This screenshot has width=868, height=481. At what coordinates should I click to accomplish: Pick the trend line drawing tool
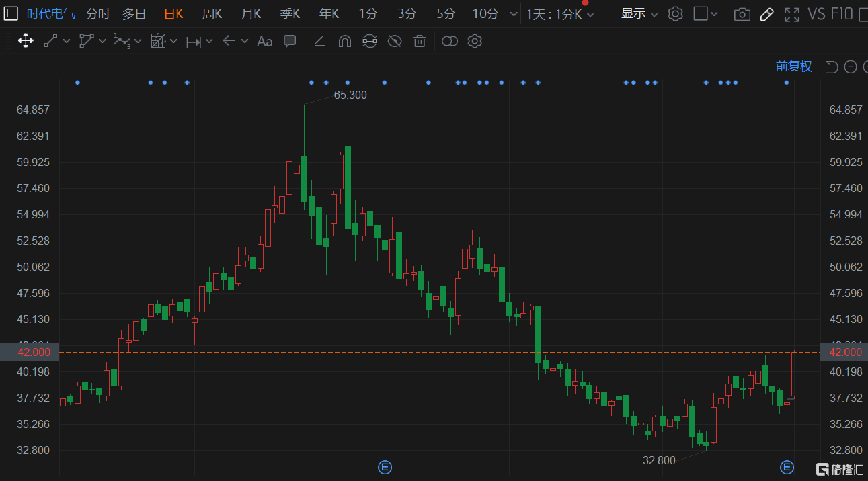(51, 42)
